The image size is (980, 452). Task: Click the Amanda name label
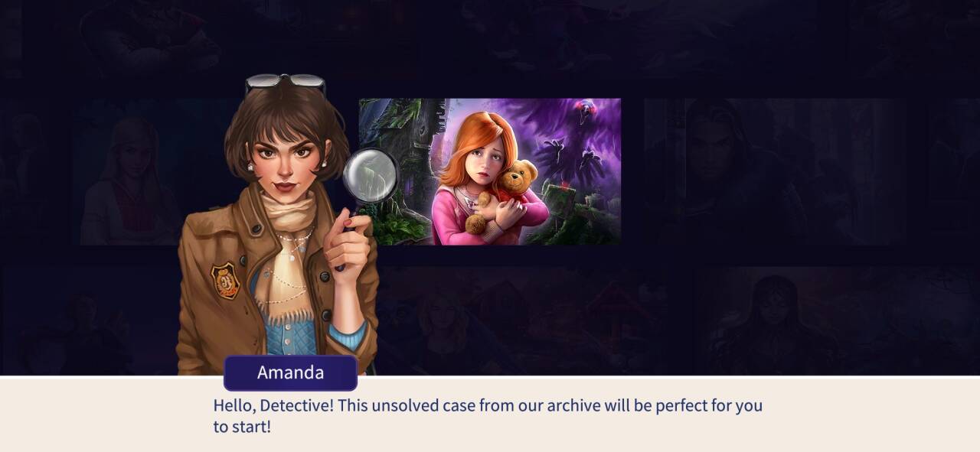click(290, 372)
